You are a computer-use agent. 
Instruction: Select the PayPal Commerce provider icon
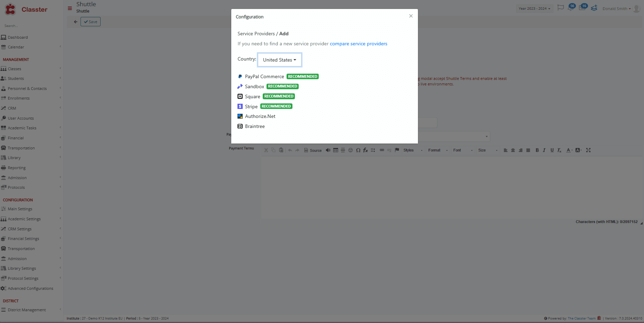click(240, 76)
